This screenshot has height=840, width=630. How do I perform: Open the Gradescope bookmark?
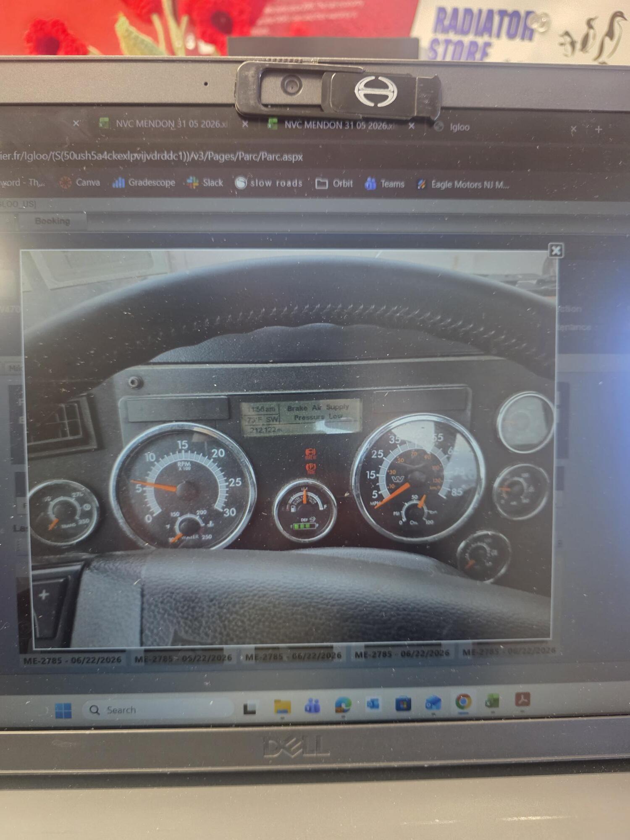[144, 183]
